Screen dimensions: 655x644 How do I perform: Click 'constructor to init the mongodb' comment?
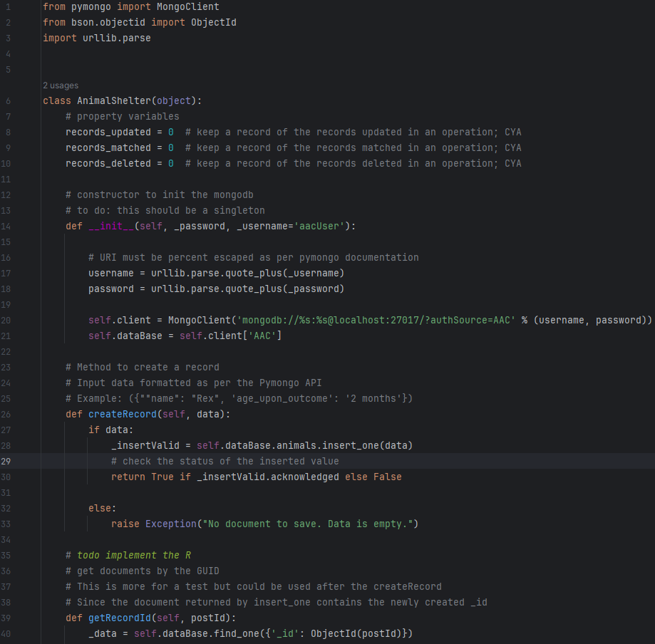159,194
